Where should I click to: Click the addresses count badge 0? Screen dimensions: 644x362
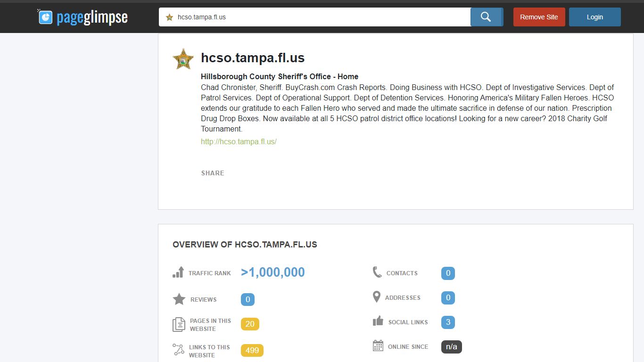[448, 297]
